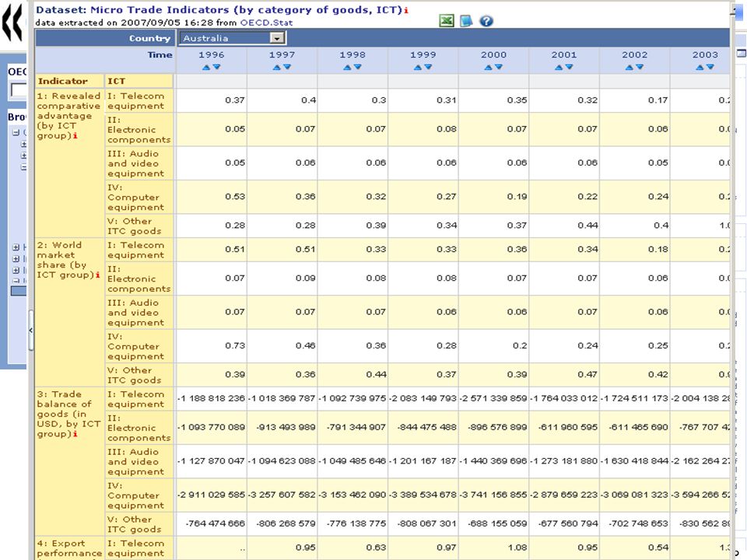This screenshot has height=560, width=747.
Task: Export the table with the Excel icon
Action: [x=447, y=20]
